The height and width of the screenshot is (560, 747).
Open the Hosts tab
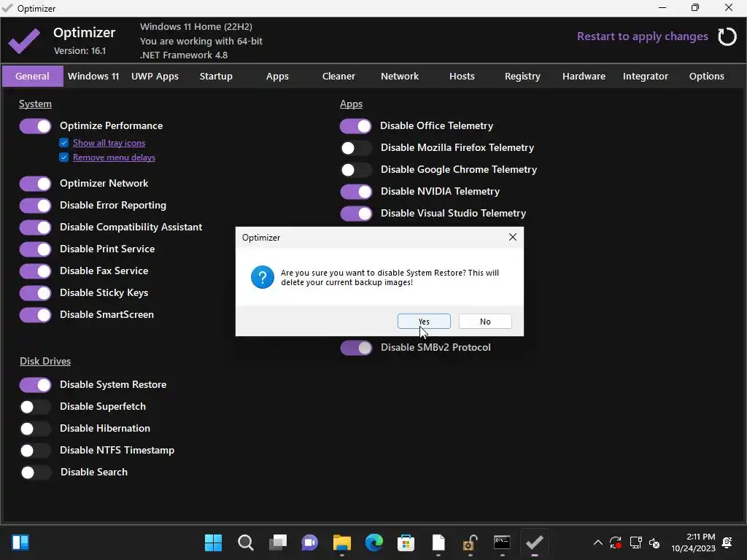462,76
